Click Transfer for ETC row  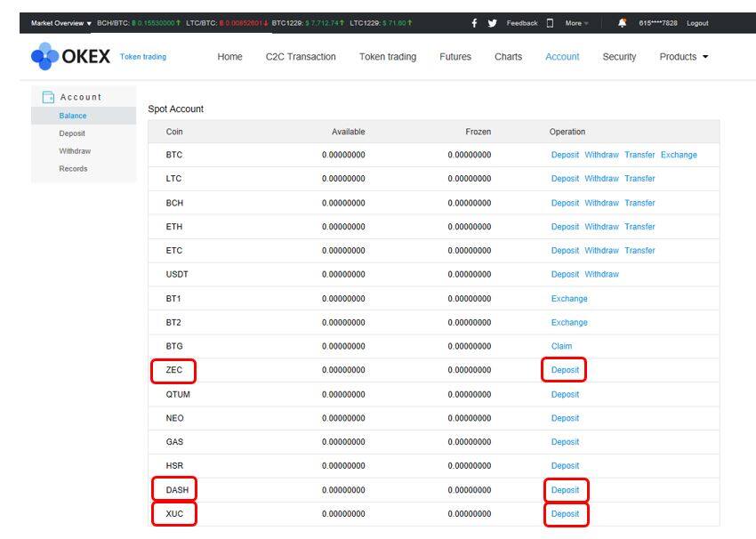coord(639,251)
